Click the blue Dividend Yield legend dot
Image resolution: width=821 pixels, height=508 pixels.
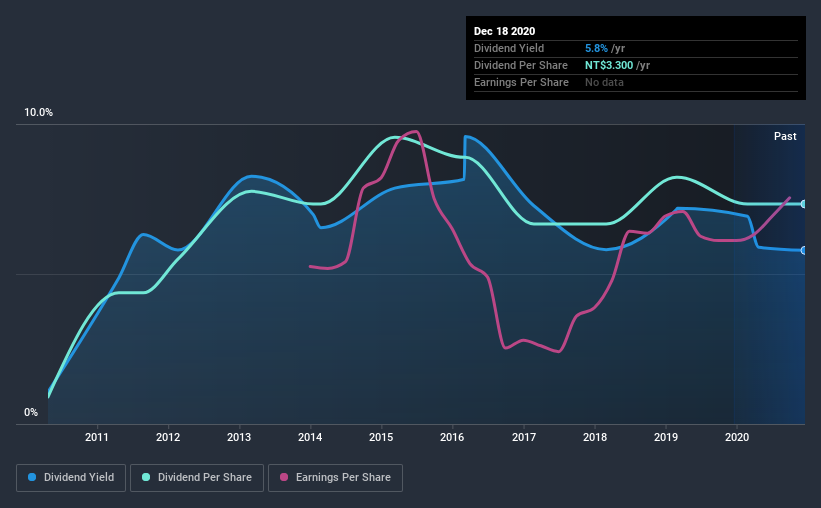[x=32, y=477]
